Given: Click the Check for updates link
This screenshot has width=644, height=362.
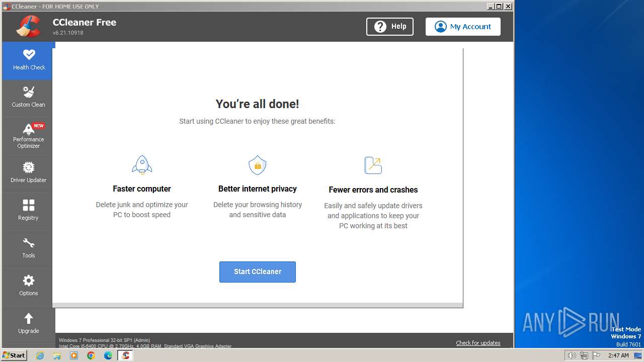Looking at the screenshot, I should [478, 343].
